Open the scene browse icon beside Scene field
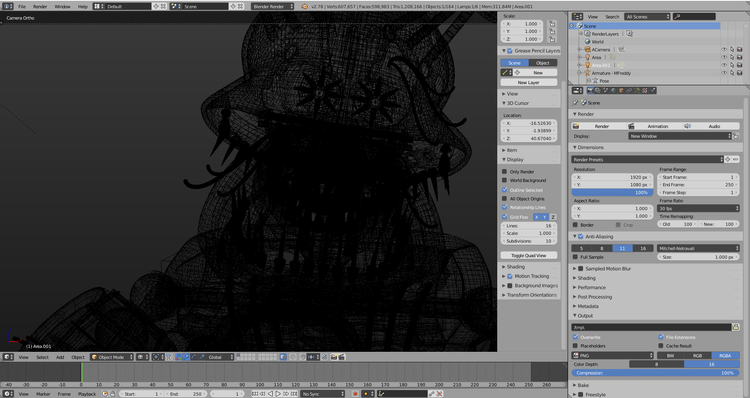 coord(175,6)
